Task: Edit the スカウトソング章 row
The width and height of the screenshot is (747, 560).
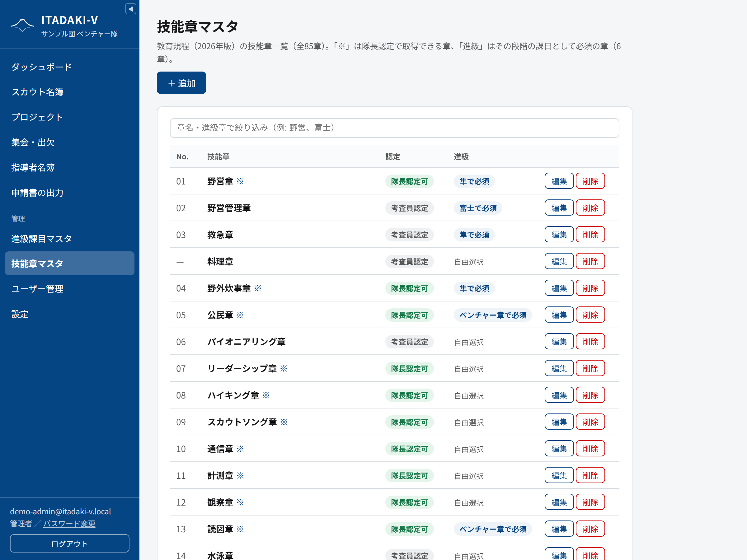Action: click(559, 422)
